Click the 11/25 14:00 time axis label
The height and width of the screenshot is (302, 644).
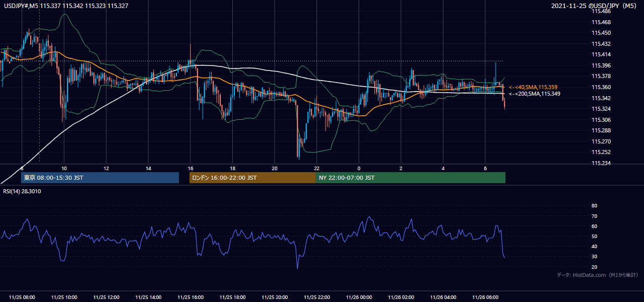pos(148,297)
